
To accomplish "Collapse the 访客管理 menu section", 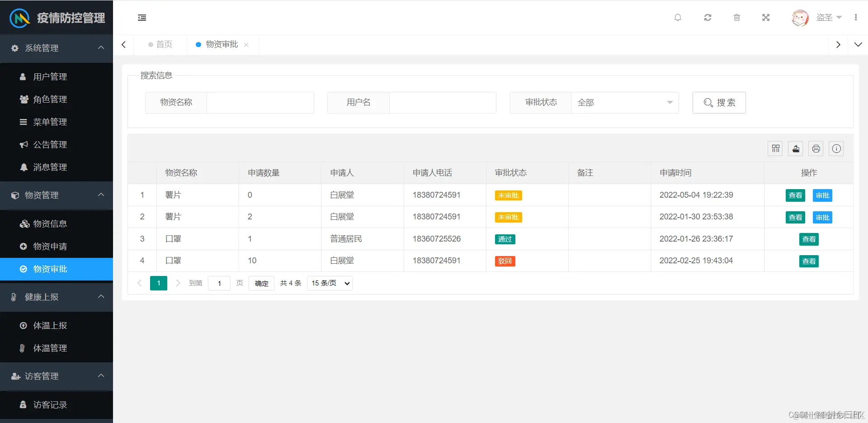I will tap(57, 376).
